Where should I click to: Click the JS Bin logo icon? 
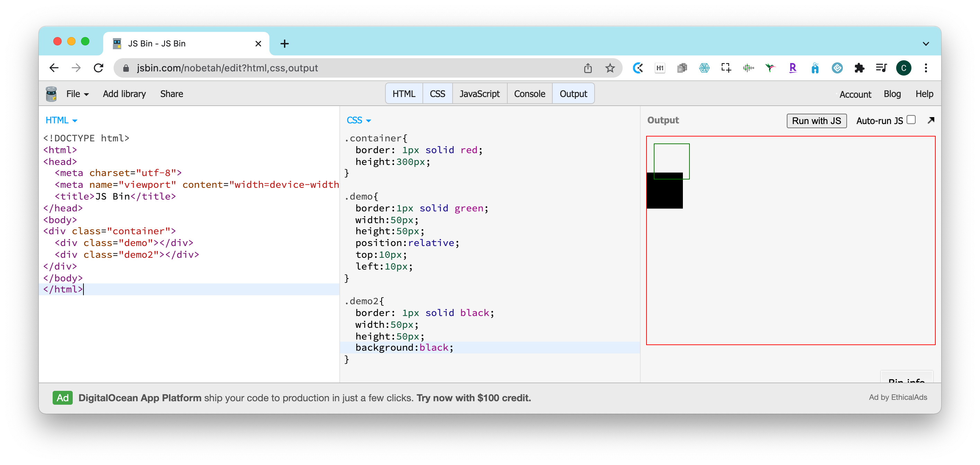coord(51,94)
